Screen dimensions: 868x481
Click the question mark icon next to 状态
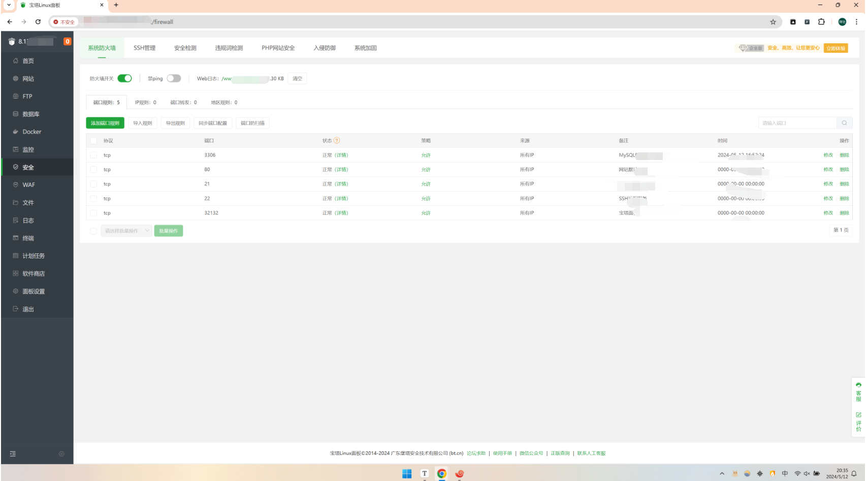tap(337, 141)
